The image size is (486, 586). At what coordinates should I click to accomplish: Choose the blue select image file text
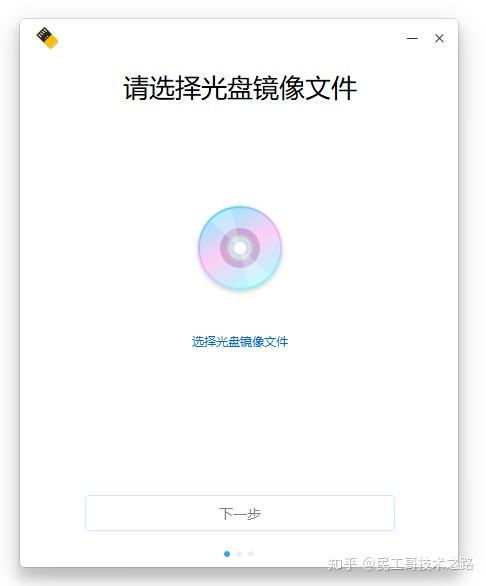[240, 342]
